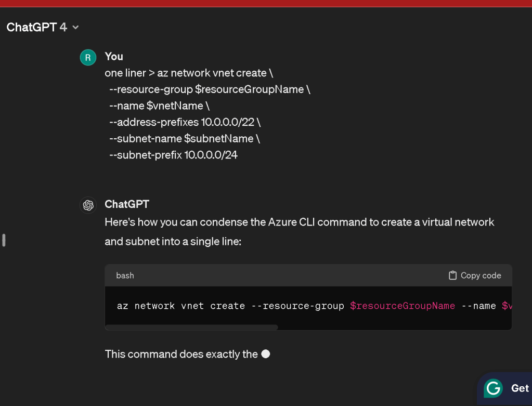Click the '$resourceGroupName' variable in the code block
The image size is (532, 406).
coord(403,306)
